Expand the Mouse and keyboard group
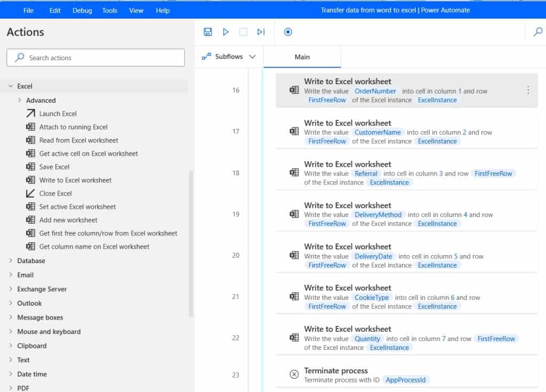 [x=11, y=331]
